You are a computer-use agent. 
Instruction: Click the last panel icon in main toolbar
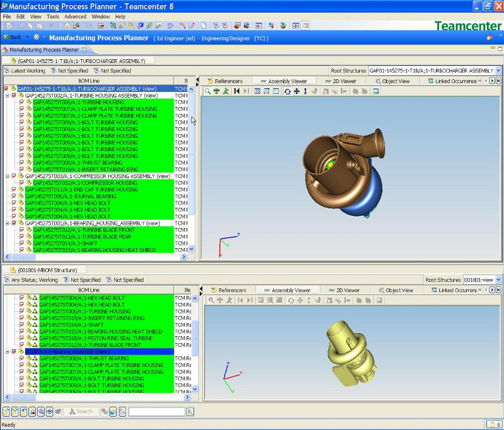pyautogui.click(x=305, y=26)
